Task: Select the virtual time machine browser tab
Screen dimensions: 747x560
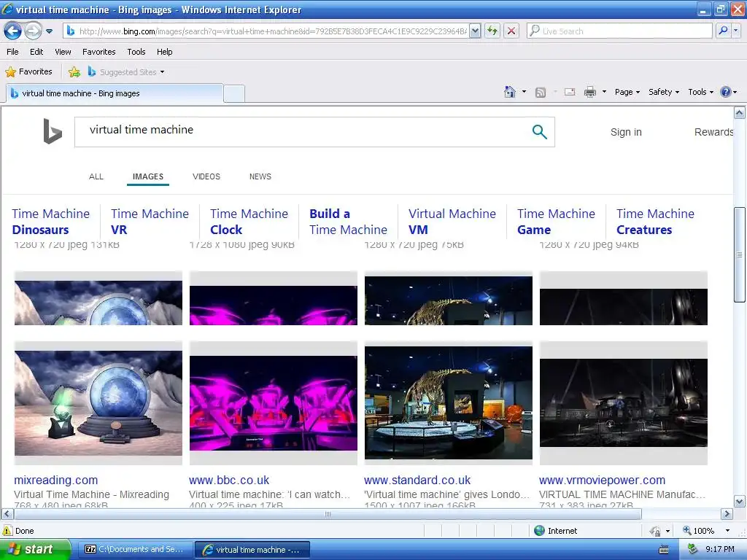Action: [x=115, y=93]
